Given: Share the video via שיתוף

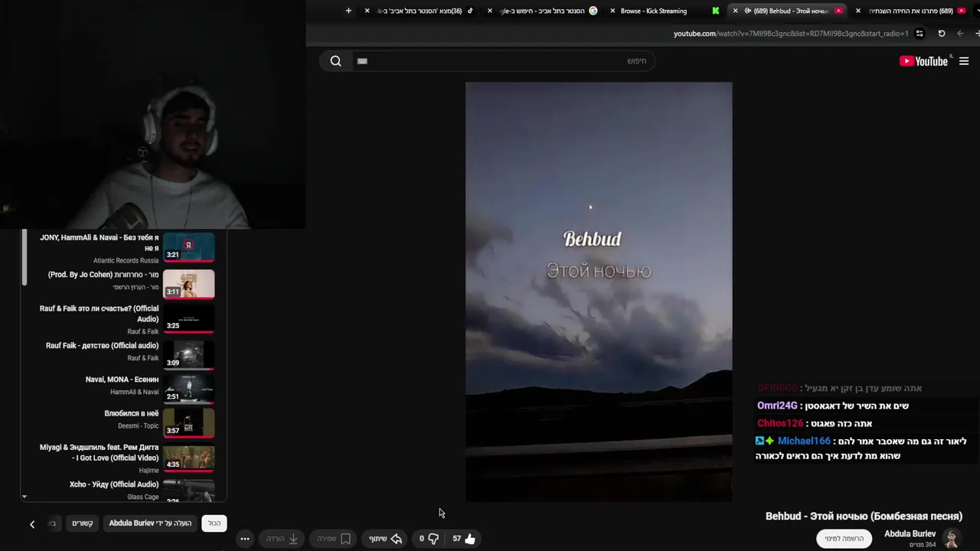Looking at the screenshot, I should pyautogui.click(x=385, y=539).
